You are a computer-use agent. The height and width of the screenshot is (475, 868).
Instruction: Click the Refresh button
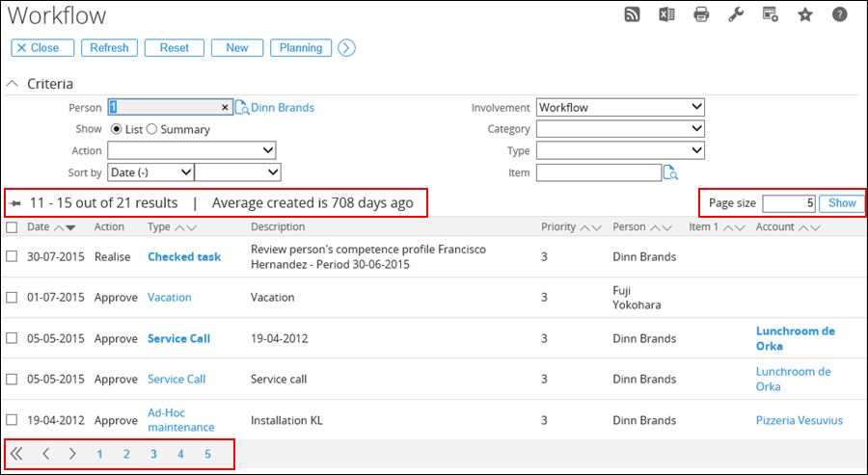[x=109, y=47]
